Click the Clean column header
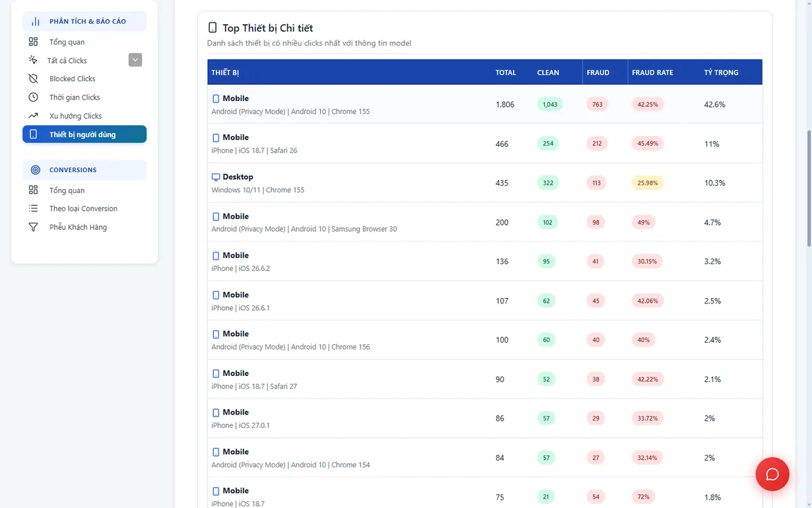 coord(548,72)
